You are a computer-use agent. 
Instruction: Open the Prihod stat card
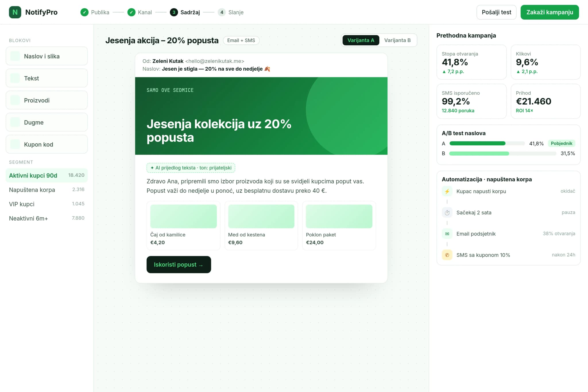coord(546,101)
